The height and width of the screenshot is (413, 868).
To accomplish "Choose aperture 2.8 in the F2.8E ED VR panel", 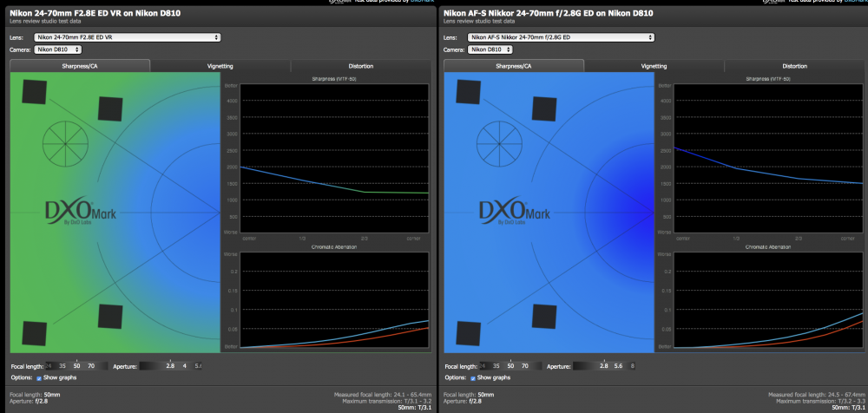I will point(170,366).
